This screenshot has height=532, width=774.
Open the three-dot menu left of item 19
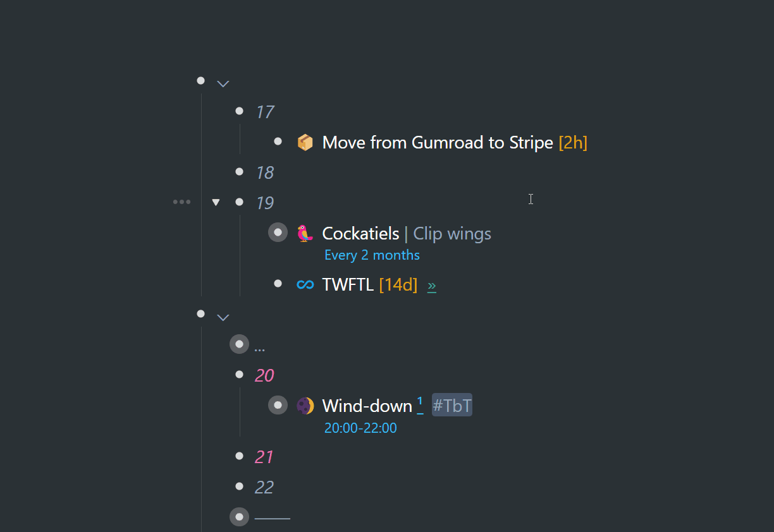[x=181, y=202]
